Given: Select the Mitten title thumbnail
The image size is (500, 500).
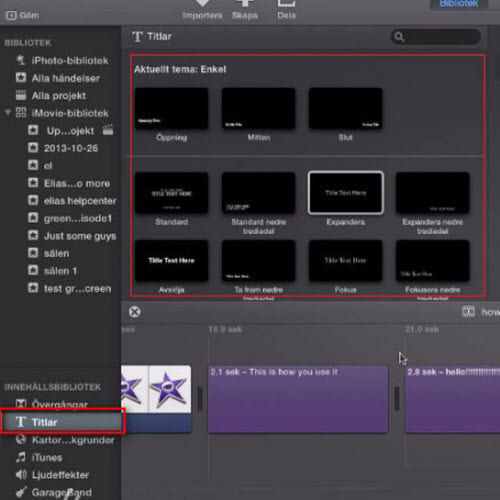Looking at the screenshot, I should click(258, 108).
